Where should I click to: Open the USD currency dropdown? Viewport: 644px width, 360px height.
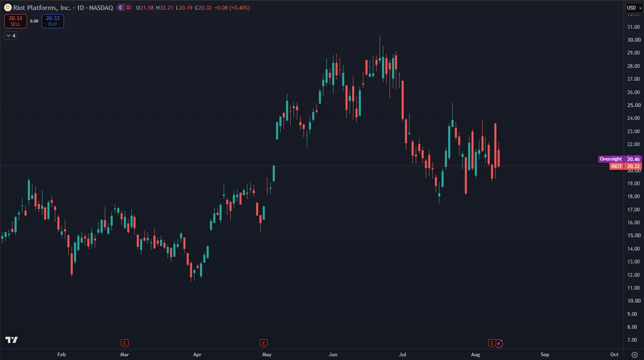tap(634, 7)
